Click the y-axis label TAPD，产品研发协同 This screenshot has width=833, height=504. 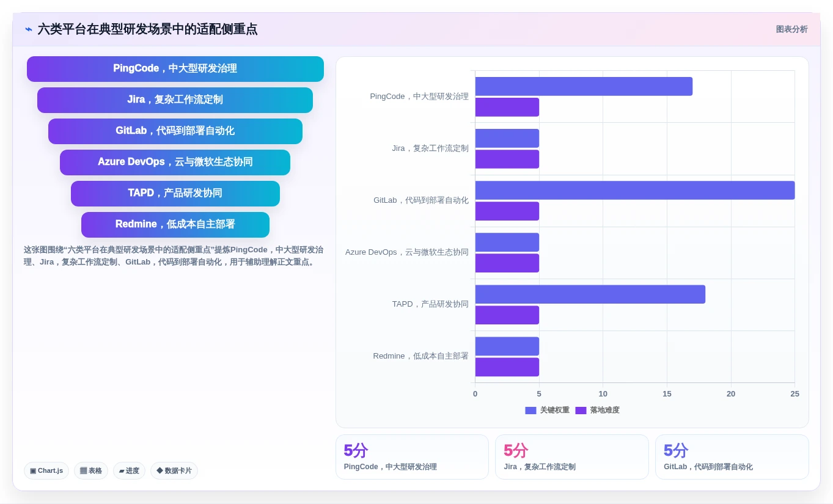[x=430, y=304]
